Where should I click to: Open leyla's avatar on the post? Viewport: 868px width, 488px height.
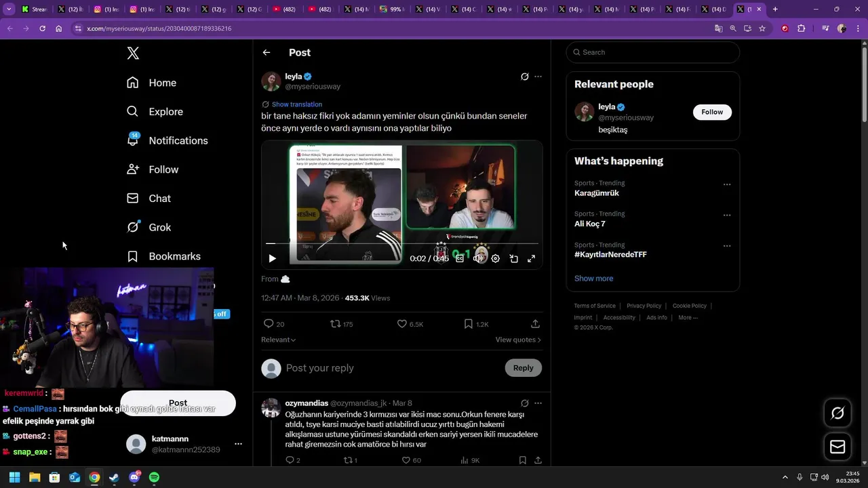click(271, 81)
